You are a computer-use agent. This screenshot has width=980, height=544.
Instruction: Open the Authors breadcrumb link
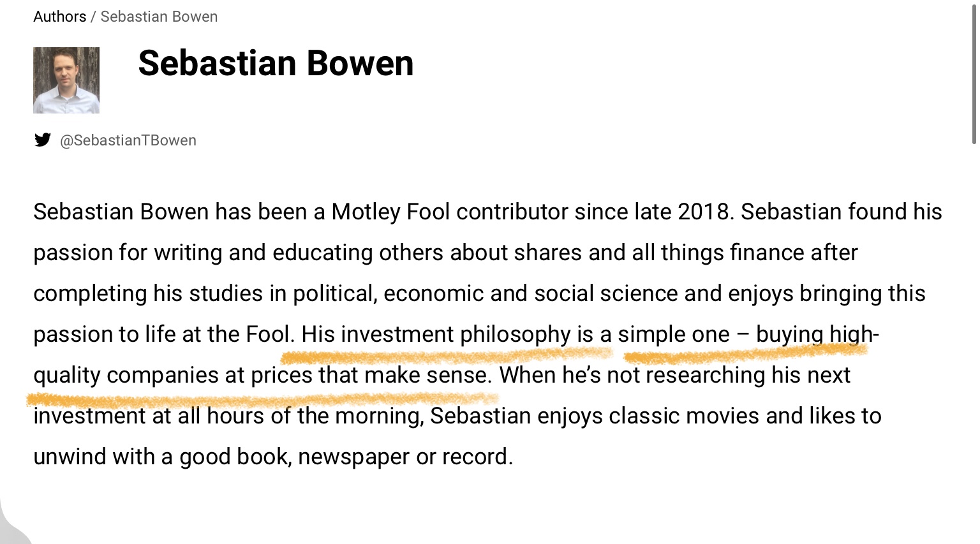(x=59, y=17)
